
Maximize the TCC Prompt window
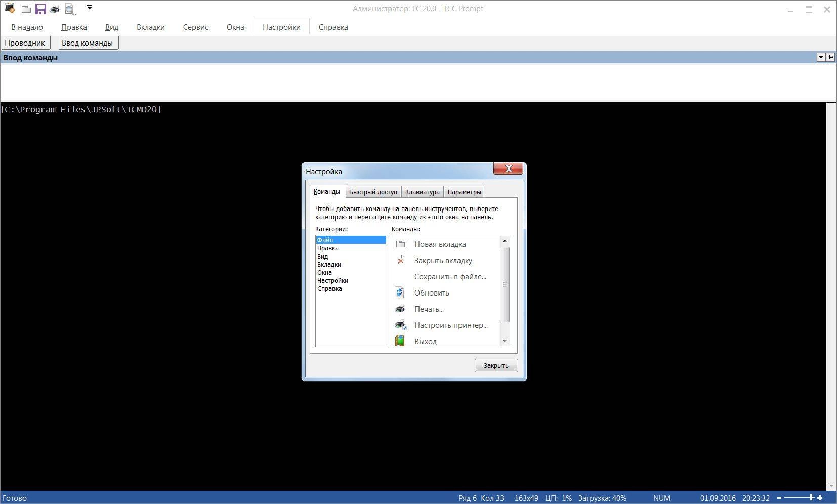pos(809,9)
